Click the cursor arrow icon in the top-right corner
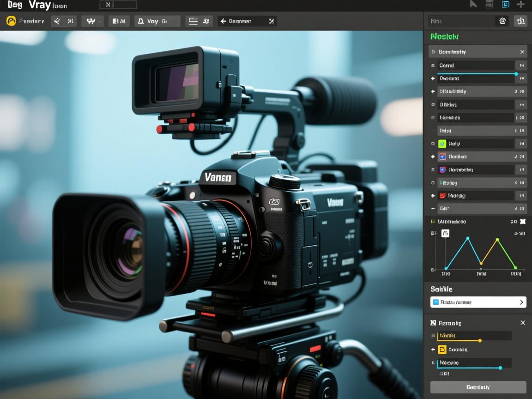The height and width of the screenshot is (399, 532). pos(473,5)
